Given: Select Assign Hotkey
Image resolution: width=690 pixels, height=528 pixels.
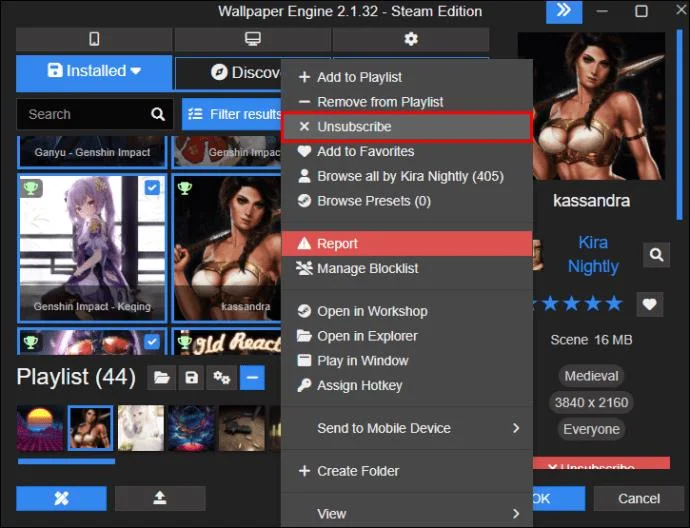Looking at the screenshot, I should [x=407, y=385].
